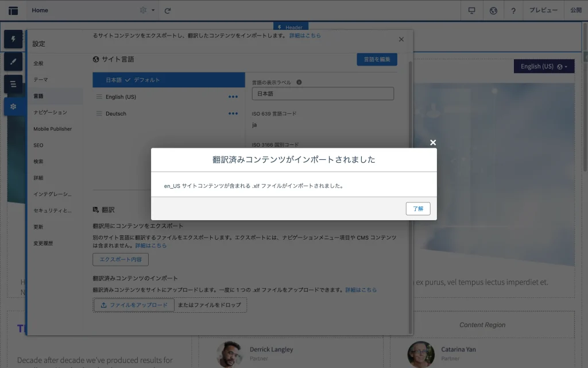
Task: Open the English (US) row actions menu
Action: click(233, 97)
